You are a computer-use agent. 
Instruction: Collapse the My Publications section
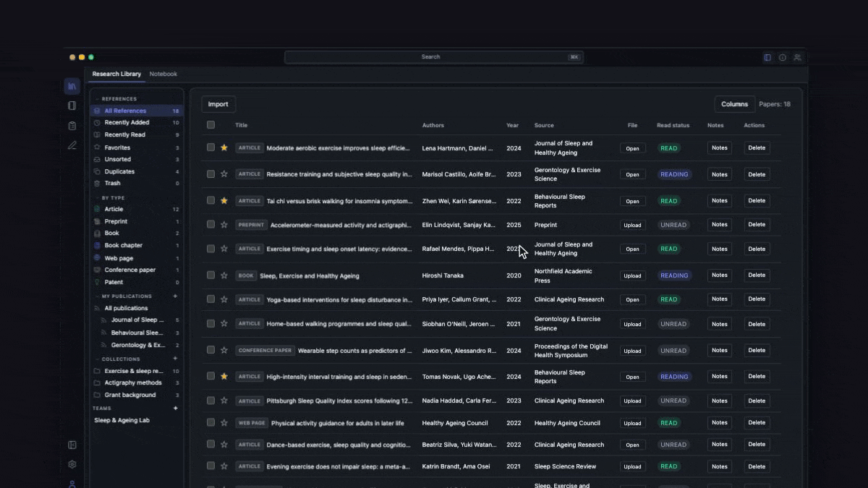(98, 296)
